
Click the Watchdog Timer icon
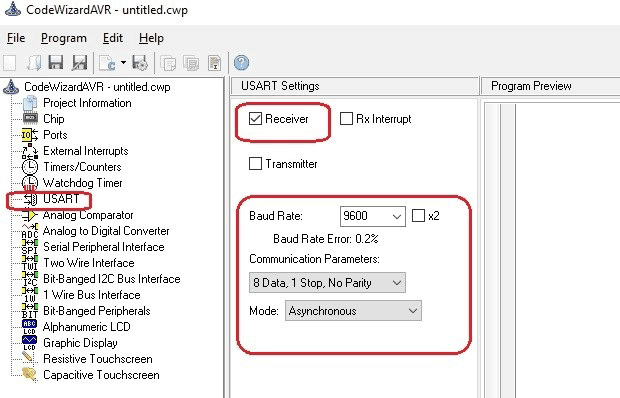point(30,183)
